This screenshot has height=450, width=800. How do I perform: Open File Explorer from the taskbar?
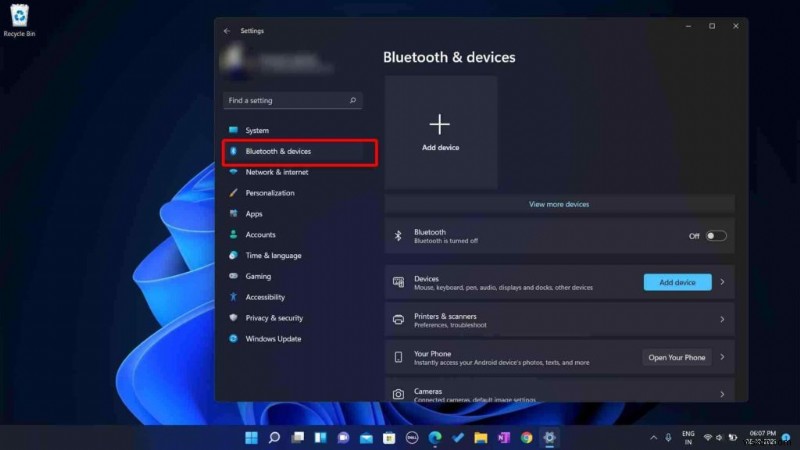tap(481, 437)
